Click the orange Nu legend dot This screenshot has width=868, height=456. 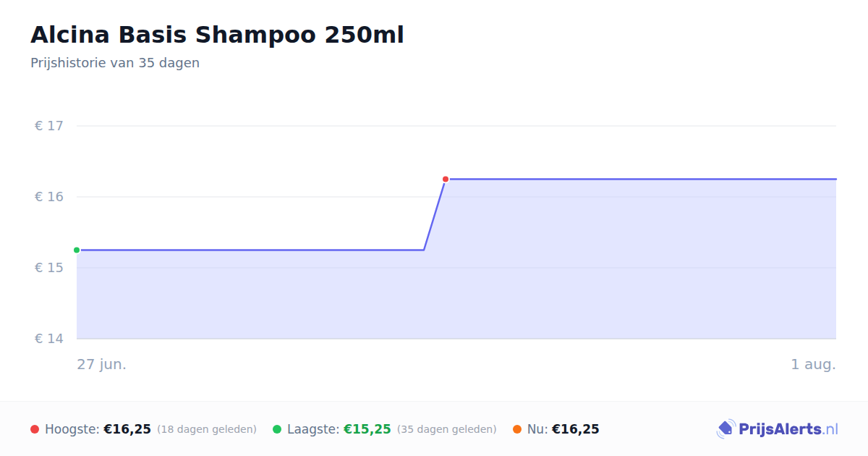coord(517,429)
